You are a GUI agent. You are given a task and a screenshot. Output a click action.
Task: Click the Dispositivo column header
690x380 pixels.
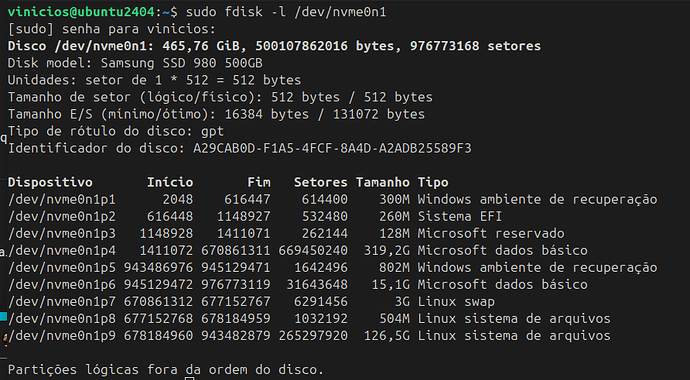[50, 183]
